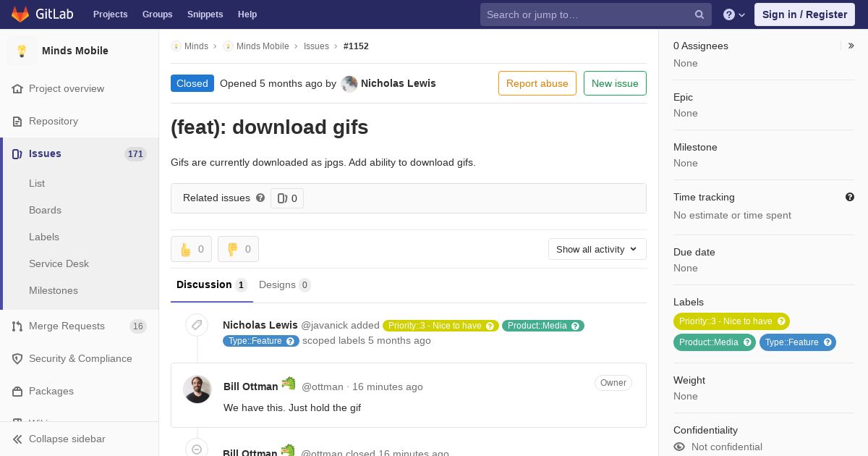Click Sign in / Register button
868x456 pixels.
coord(804,14)
